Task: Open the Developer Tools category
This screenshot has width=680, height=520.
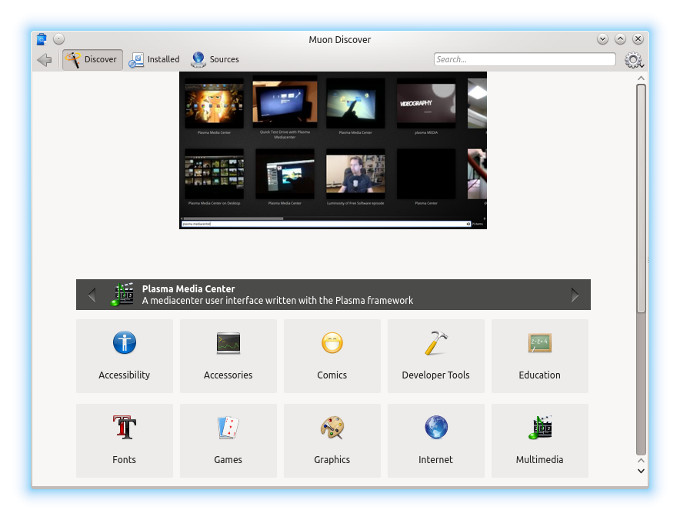Action: (x=436, y=356)
